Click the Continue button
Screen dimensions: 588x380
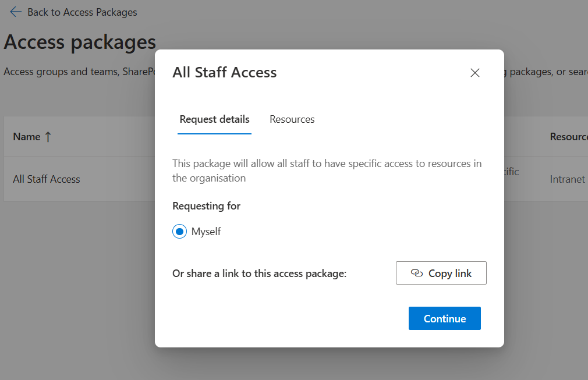pos(445,318)
